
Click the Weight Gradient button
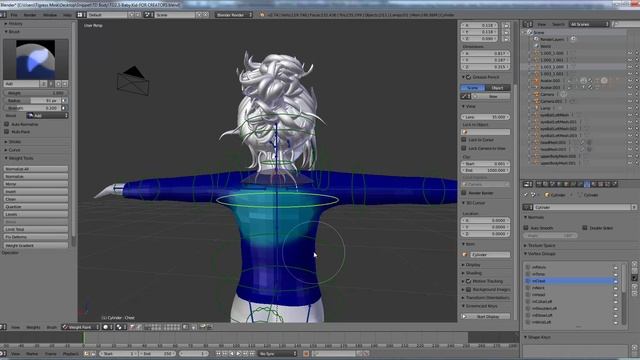pyautogui.click(x=36, y=245)
